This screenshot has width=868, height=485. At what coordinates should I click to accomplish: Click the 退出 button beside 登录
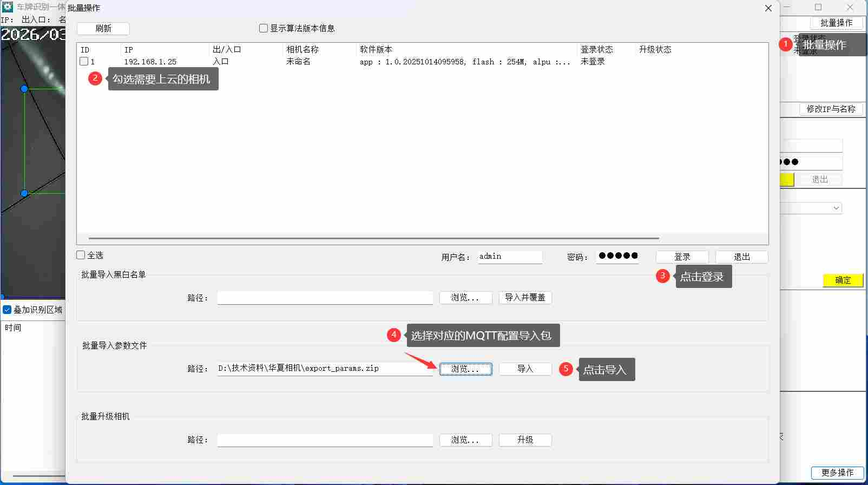742,257
